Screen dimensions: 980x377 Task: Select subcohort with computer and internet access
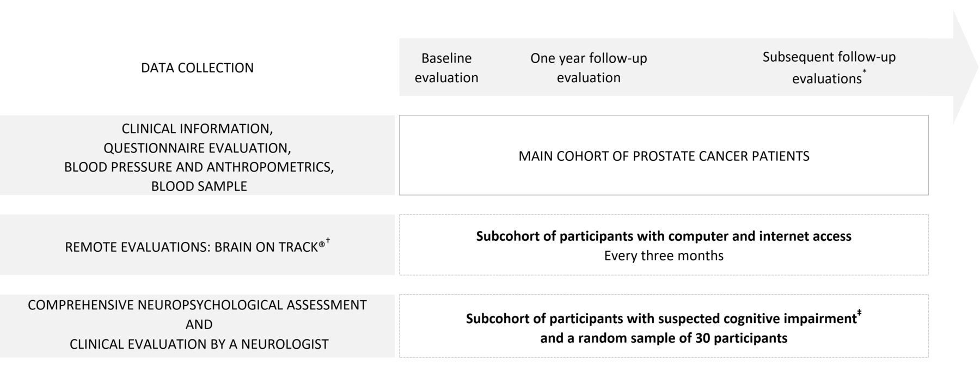coord(664,236)
